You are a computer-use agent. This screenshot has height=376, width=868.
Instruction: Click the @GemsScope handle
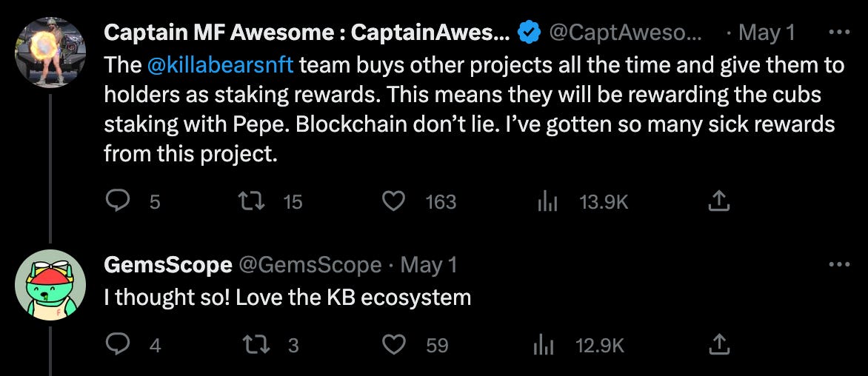pyautogui.click(x=310, y=266)
